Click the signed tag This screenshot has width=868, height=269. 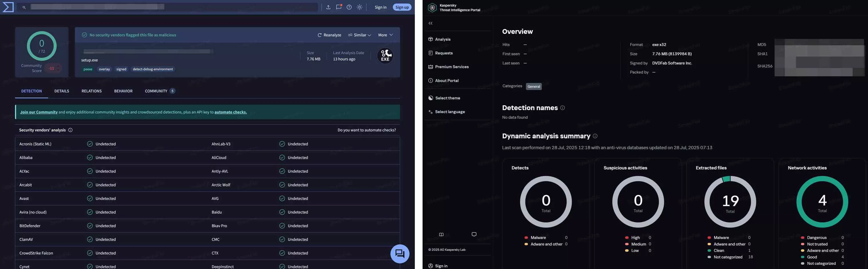pos(121,69)
